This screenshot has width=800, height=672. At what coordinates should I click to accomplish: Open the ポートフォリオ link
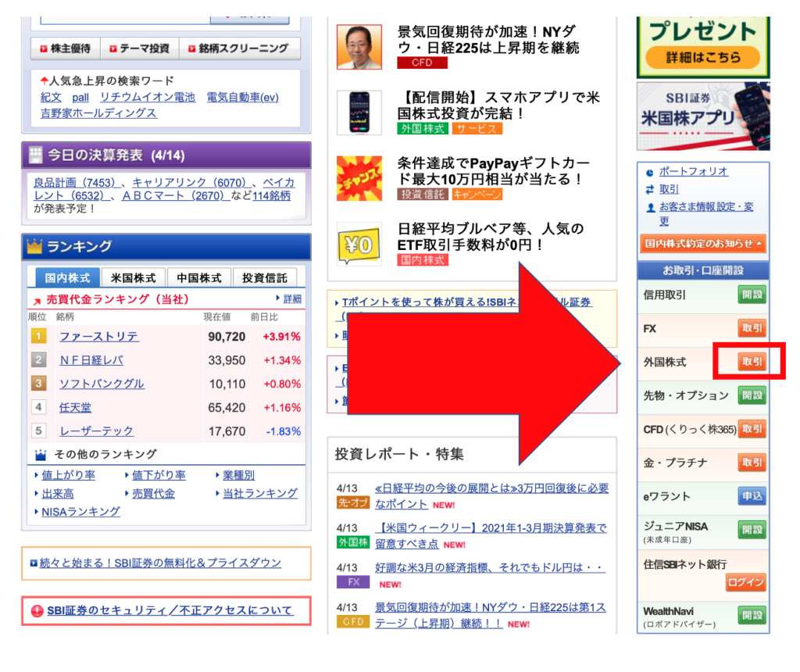click(x=694, y=171)
